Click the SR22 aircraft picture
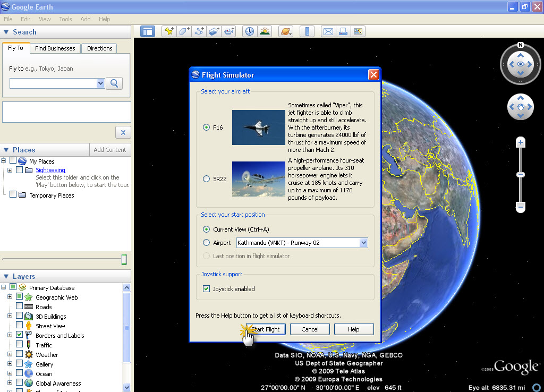The width and height of the screenshot is (544, 392). (x=259, y=179)
